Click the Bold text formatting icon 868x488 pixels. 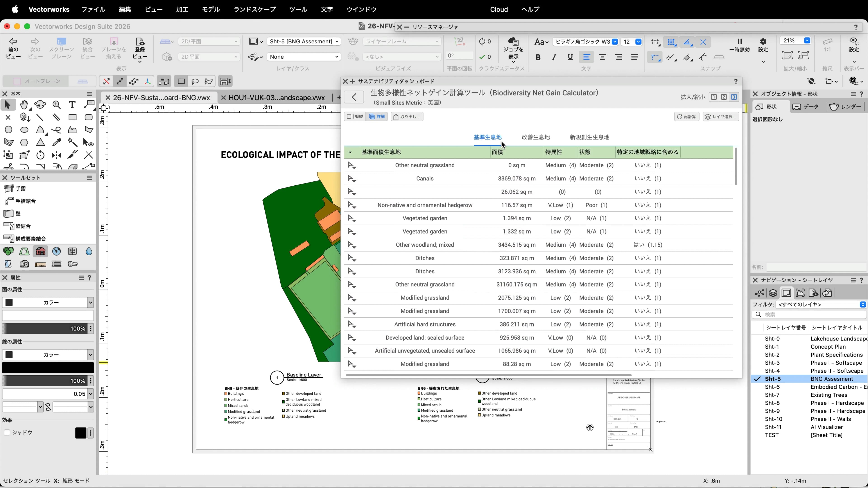point(538,57)
